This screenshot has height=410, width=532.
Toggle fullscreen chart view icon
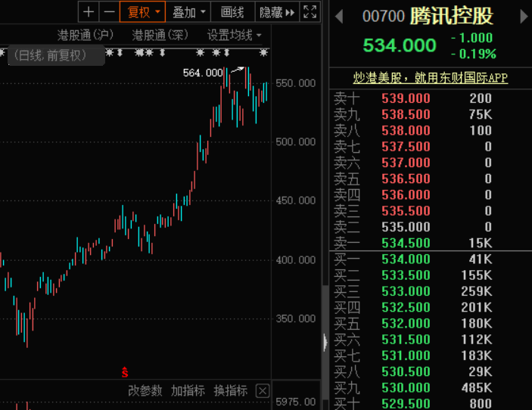click(x=310, y=12)
